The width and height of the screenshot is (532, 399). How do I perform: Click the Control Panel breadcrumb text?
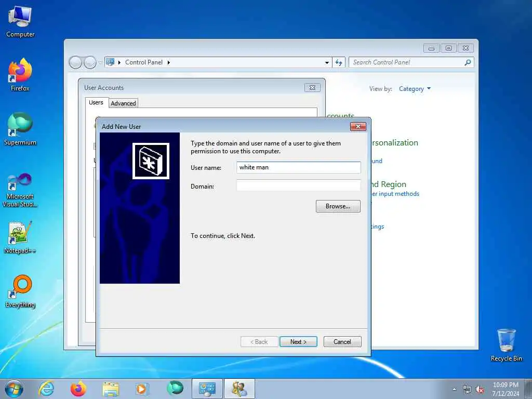(144, 62)
